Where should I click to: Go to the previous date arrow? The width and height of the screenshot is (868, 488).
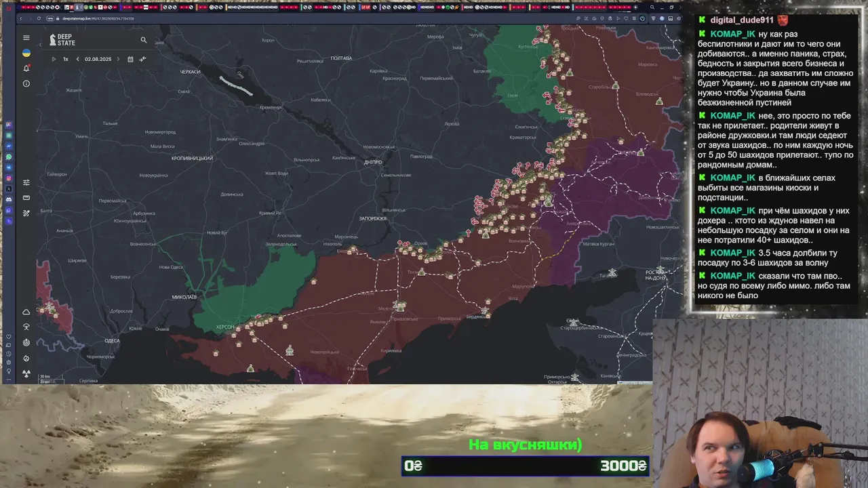pyautogui.click(x=77, y=59)
